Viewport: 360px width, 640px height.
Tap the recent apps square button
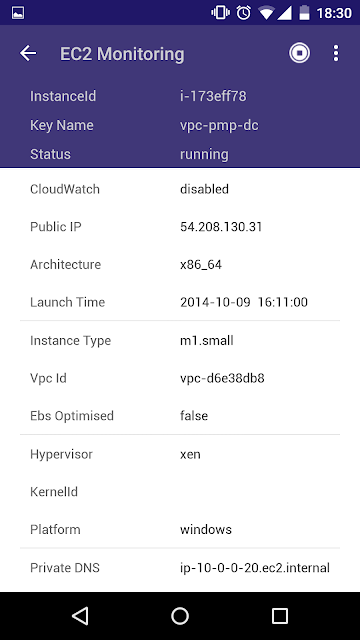click(x=280, y=616)
